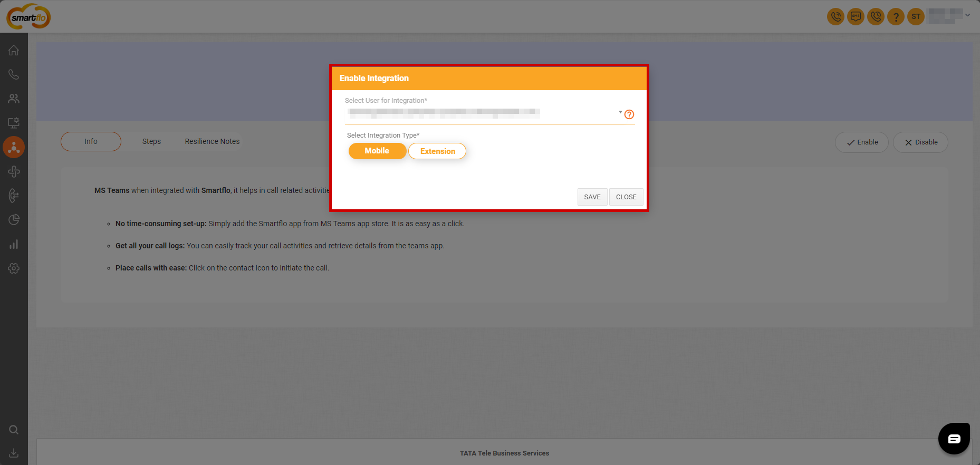The height and width of the screenshot is (465, 980).
Task: Open the pie chart reports icon
Action: pos(14,220)
